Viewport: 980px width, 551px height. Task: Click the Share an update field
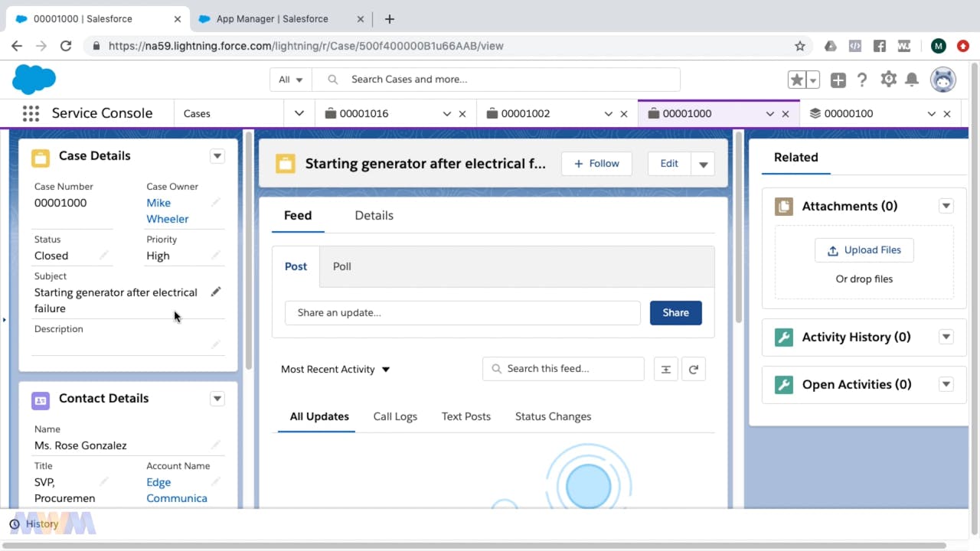(x=462, y=312)
